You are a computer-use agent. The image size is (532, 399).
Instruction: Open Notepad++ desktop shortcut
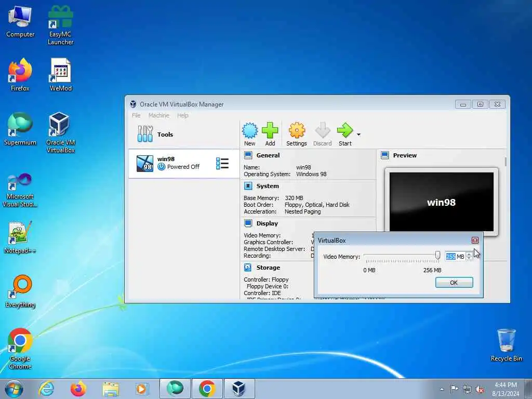(x=20, y=237)
